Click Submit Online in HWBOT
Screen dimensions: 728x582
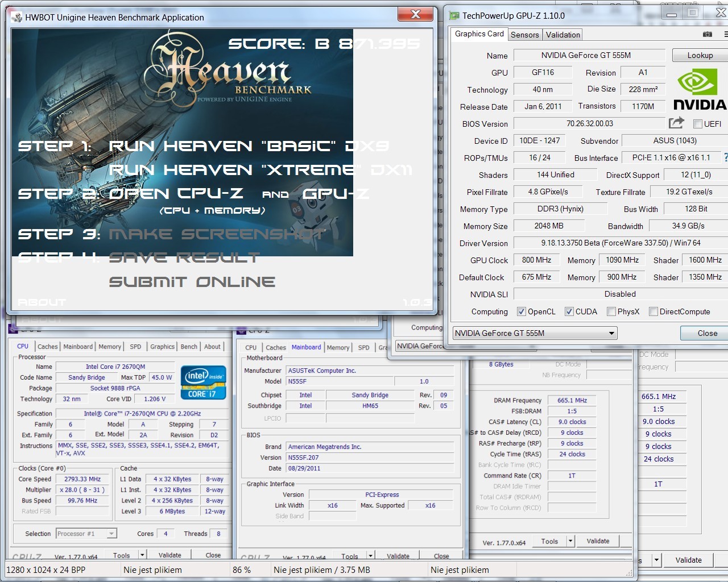pyautogui.click(x=192, y=282)
